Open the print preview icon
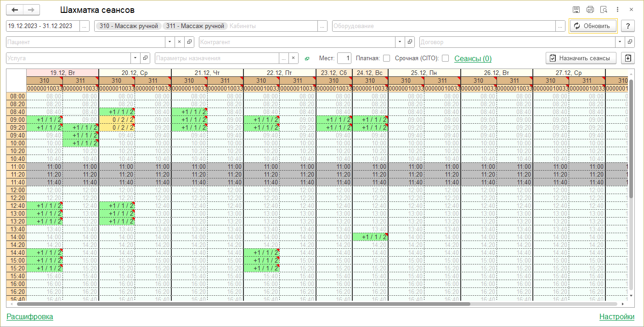 pyautogui.click(x=604, y=10)
